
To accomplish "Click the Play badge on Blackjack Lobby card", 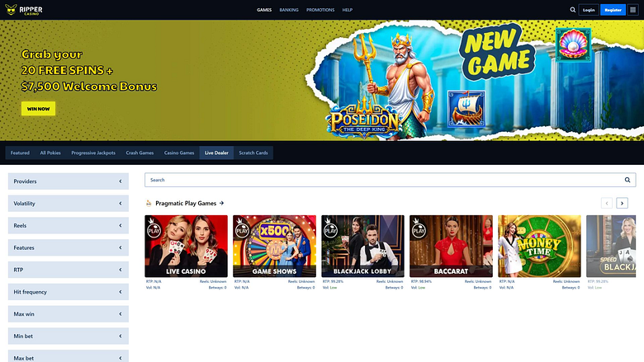I will (x=330, y=228).
